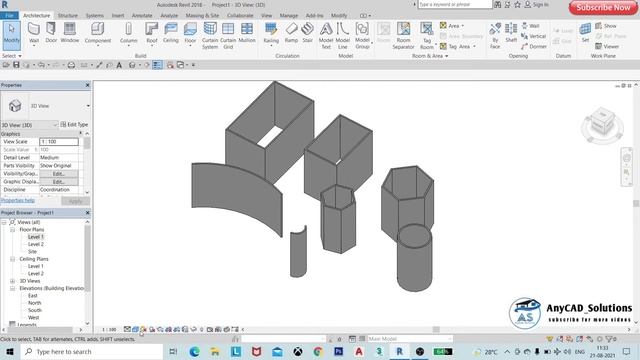
Task: Open the South elevation view
Action: (x=35, y=311)
